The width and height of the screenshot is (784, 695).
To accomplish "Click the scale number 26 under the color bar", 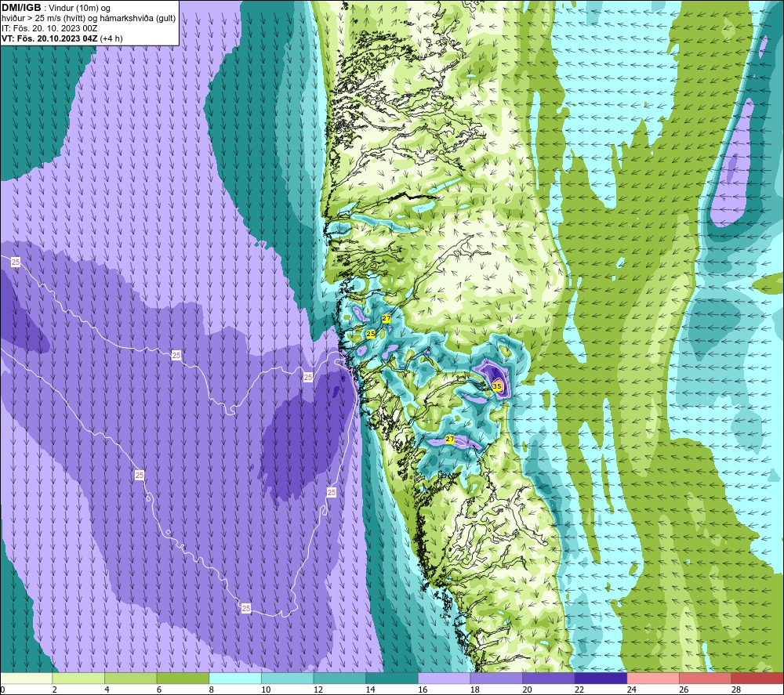I will [684, 690].
